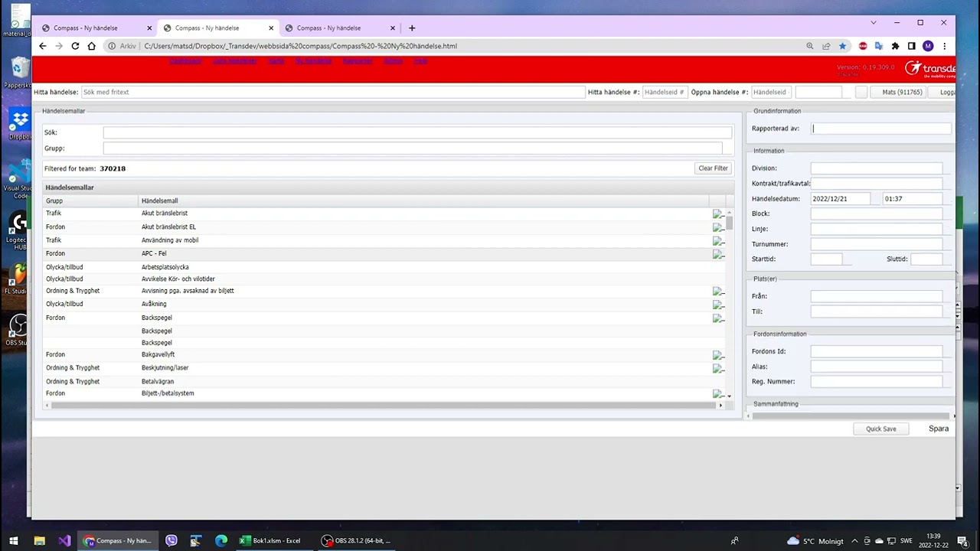Close the active Compass - Ny händelse tab
The height and width of the screenshot is (551, 980).
[x=271, y=28]
